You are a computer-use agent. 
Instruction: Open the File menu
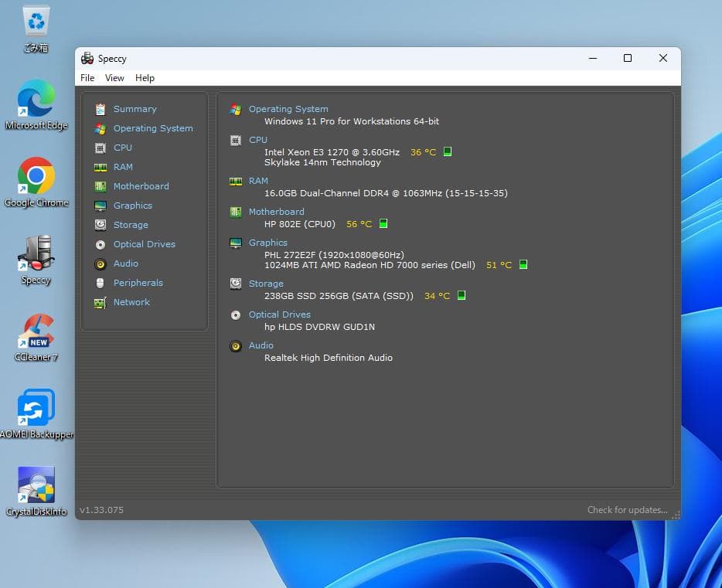click(x=87, y=78)
